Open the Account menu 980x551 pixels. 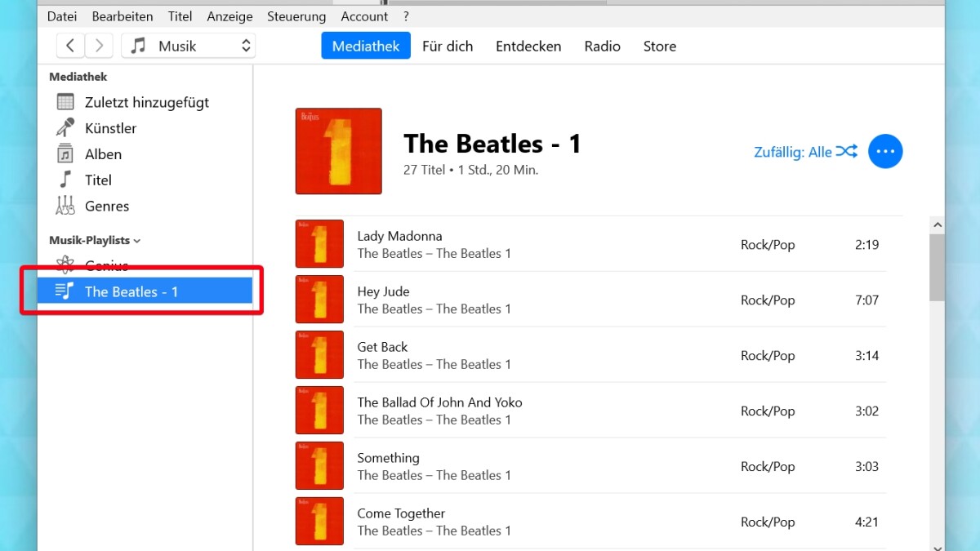(x=364, y=16)
